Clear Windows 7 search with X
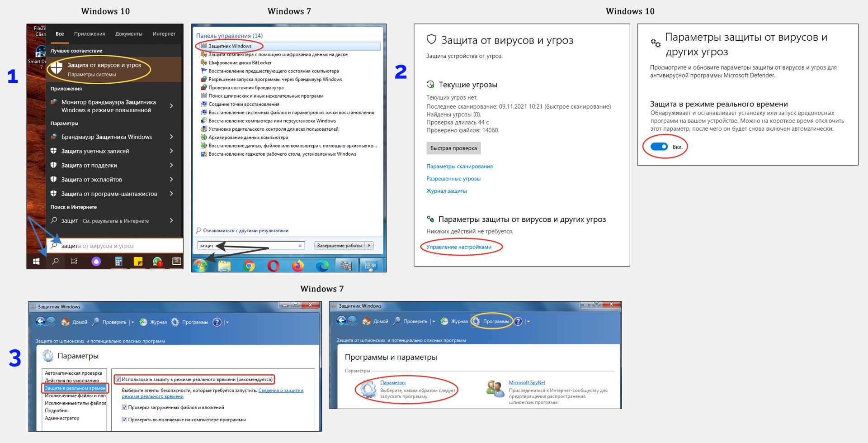The width and height of the screenshot is (868, 443). pyautogui.click(x=300, y=246)
